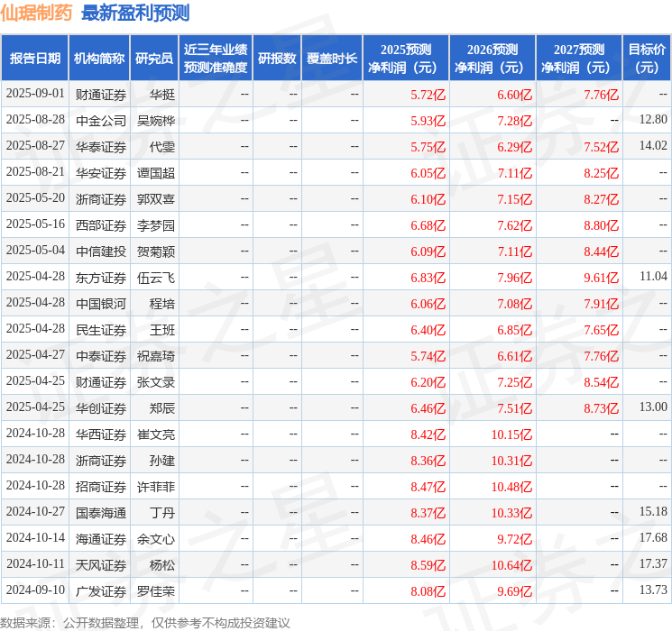Select researcher 吴婉桦
The image size is (672, 631).
point(155,121)
